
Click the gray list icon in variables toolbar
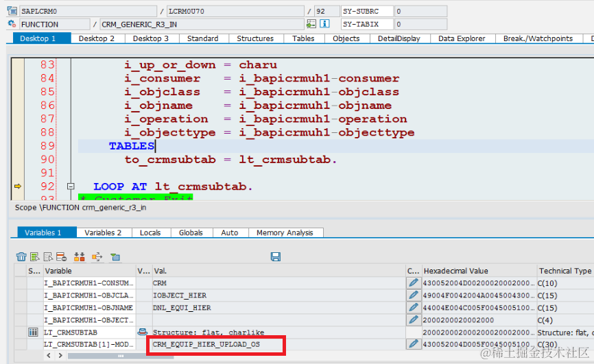[48, 257]
